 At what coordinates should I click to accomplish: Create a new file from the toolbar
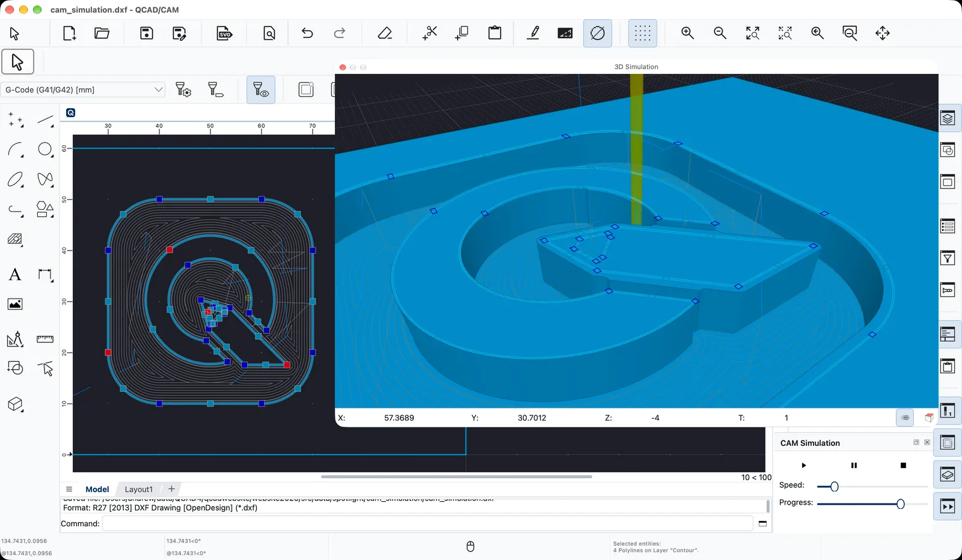pos(70,33)
